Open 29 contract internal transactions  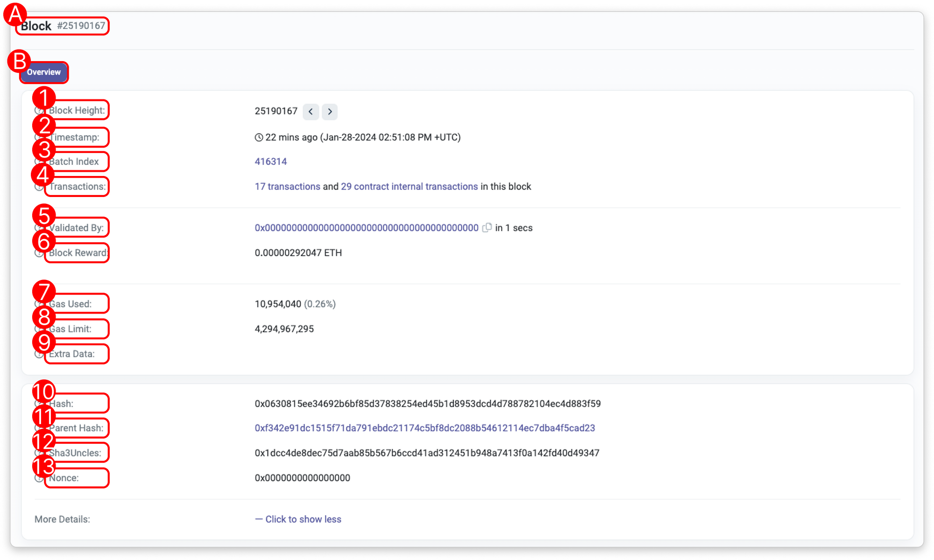pyautogui.click(x=409, y=187)
